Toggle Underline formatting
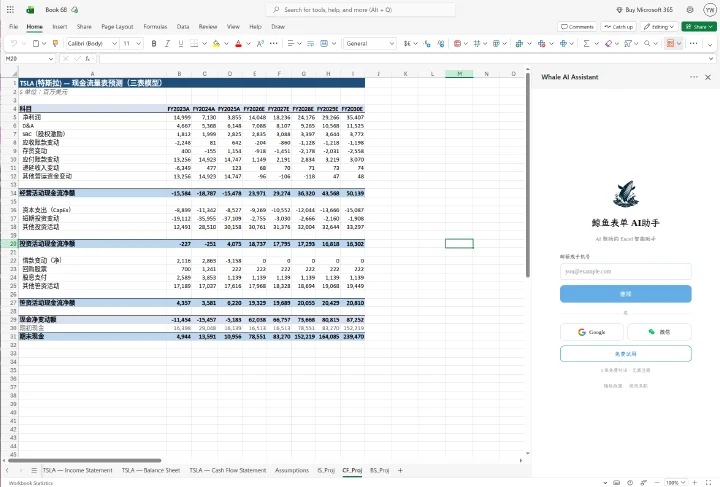The image size is (720, 487). [x=180, y=44]
